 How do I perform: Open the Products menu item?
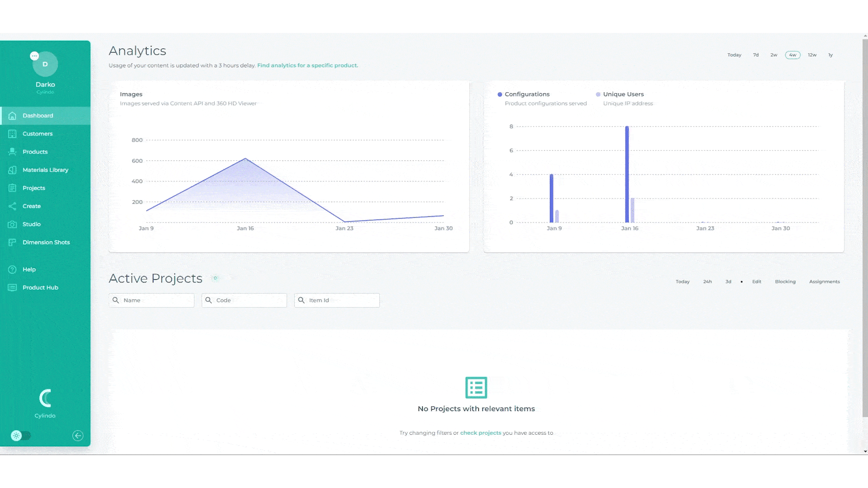click(45, 152)
